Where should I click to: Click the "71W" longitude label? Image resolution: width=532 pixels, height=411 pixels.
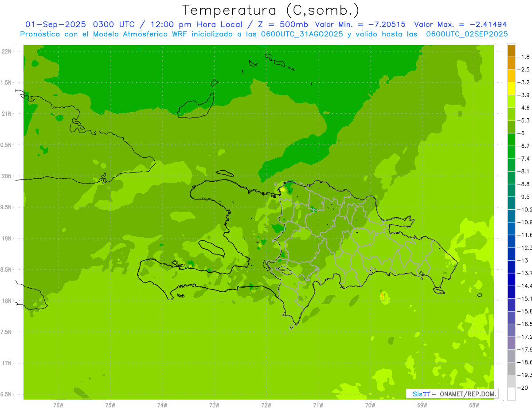318,405
